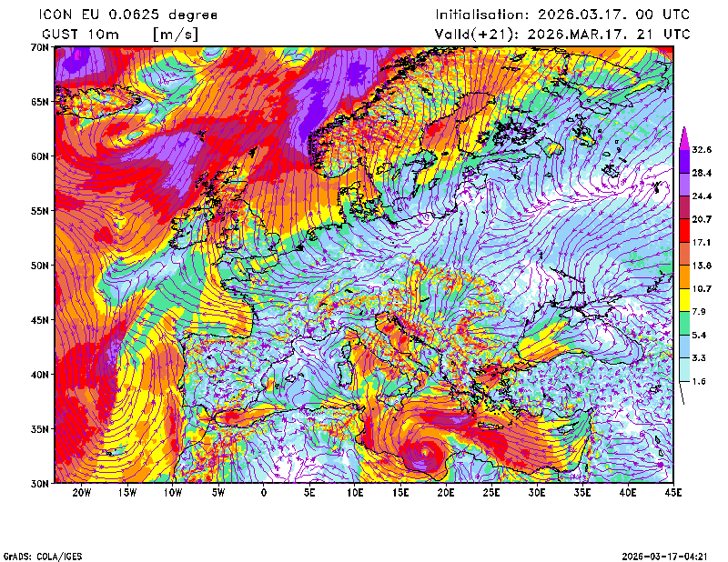
Task: Pick the red legend band between 20.7 and 17.1
Action: pos(684,231)
